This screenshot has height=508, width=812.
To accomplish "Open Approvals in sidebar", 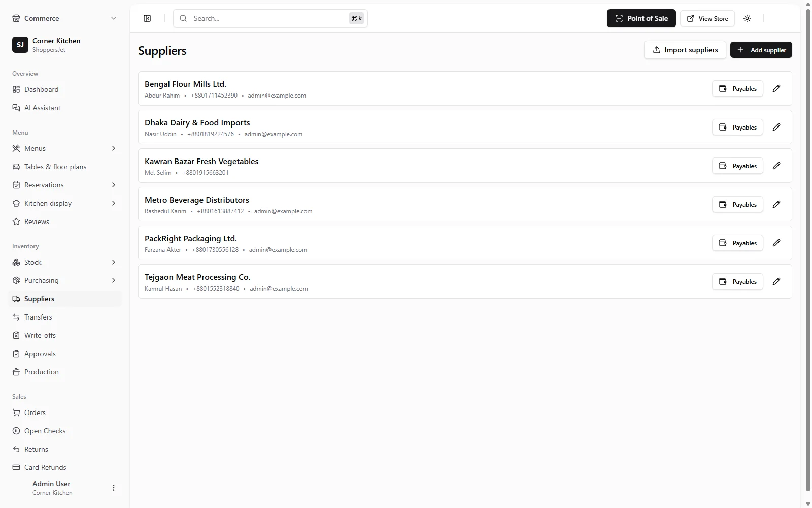I will coord(64,354).
